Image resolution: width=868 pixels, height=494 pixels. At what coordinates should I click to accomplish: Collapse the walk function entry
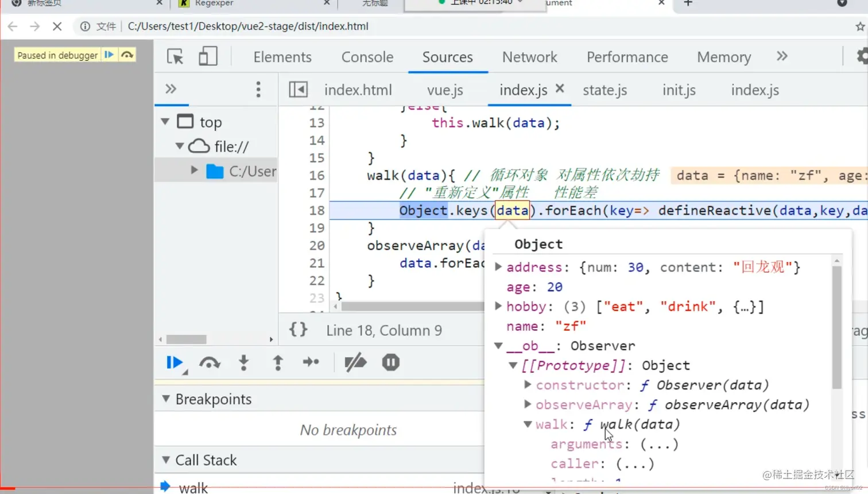[x=528, y=424]
